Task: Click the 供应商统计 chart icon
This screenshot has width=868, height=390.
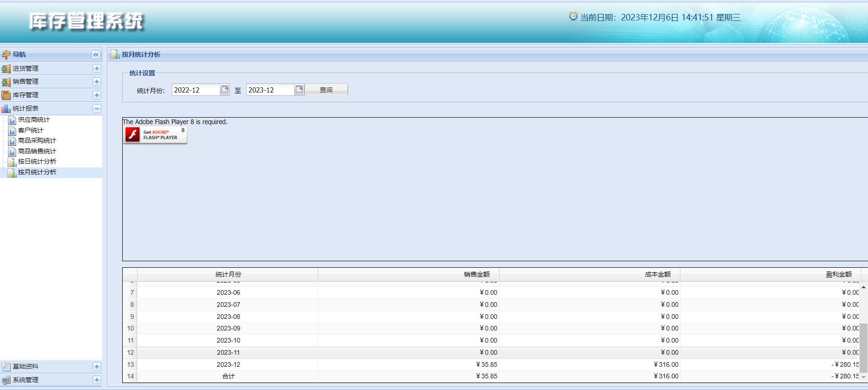Action: tap(13, 120)
